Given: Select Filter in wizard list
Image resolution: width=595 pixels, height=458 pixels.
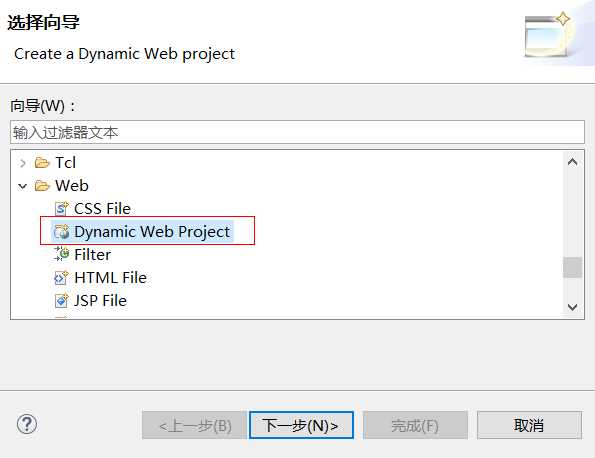Looking at the screenshot, I should tap(93, 255).
